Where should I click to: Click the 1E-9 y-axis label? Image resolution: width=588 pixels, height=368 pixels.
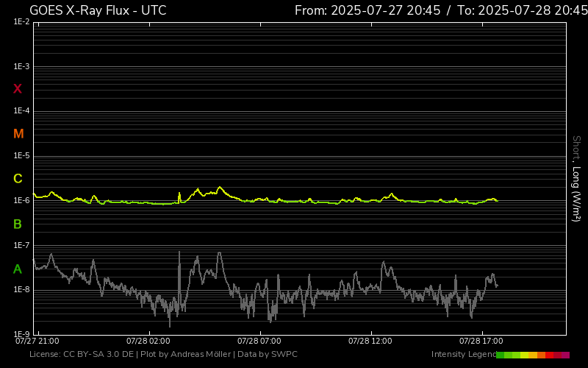pyautogui.click(x=21, y=334)
